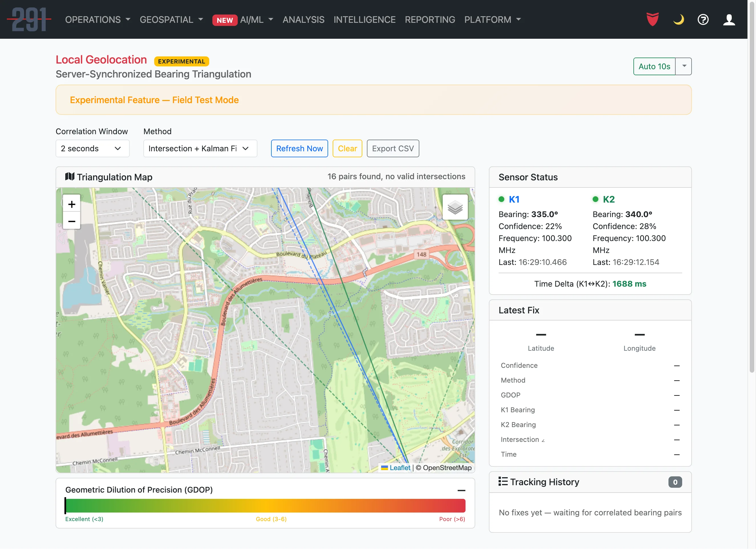Open the user account icon
This screenshot has height=549, width=756.
coord(729,19)
